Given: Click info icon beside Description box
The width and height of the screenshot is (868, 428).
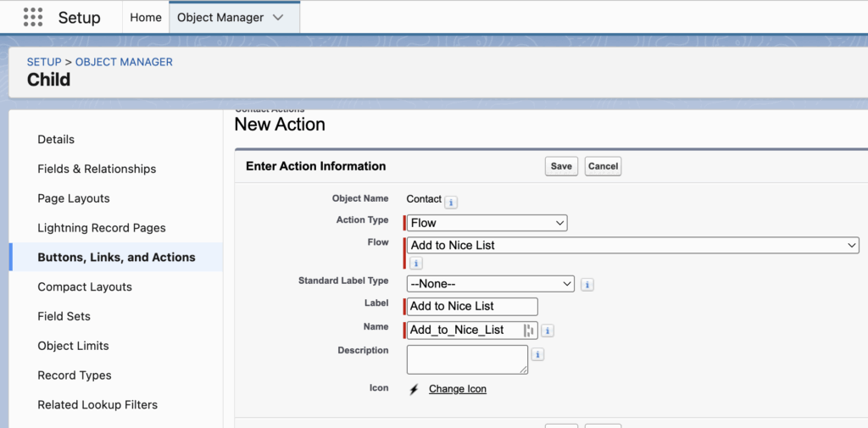Looking at the screenshot, I should tap(537, 354).
